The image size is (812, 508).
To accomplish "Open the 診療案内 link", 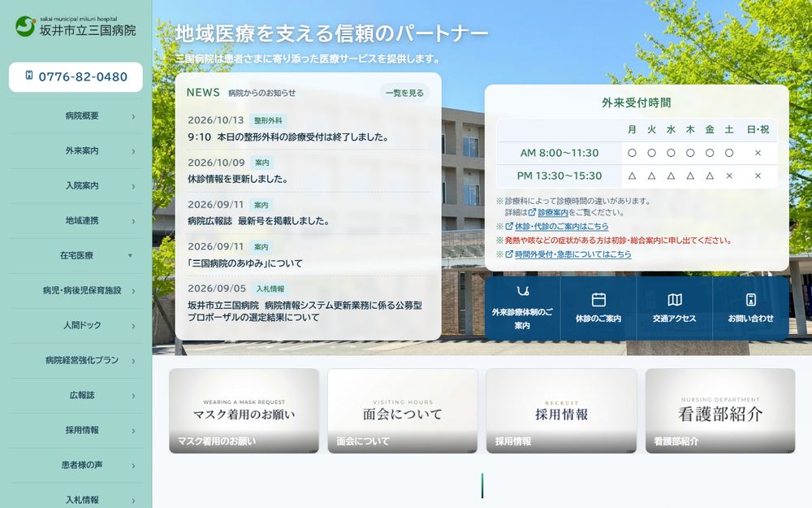I will tap(552, 212).
